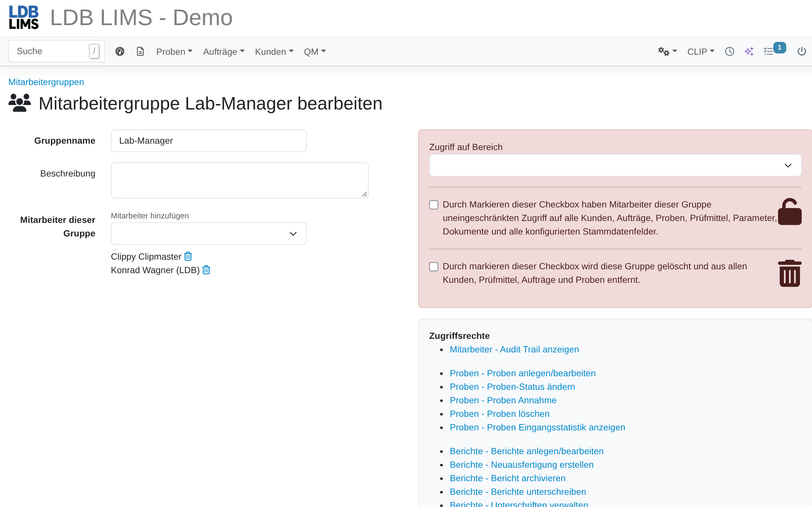This screenshot has height=507, width=812.
Task: Go back to Mitarbeitergruppen breadcrumb link
Action: pyautogui.click(x=46, y=82)
